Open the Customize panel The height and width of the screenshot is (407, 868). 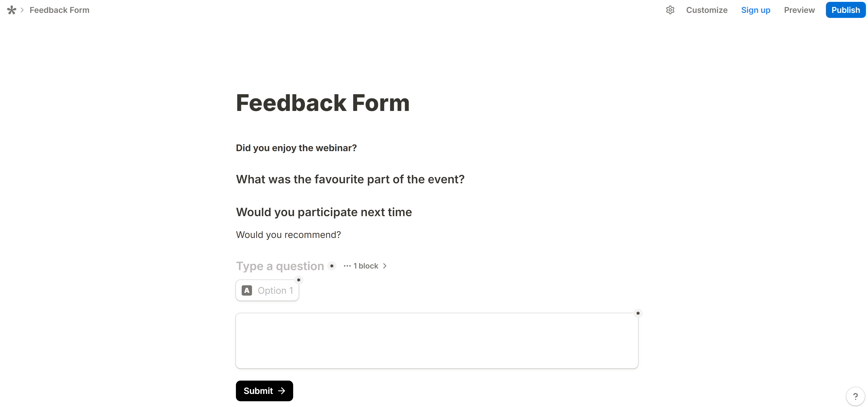coord(707,10)
